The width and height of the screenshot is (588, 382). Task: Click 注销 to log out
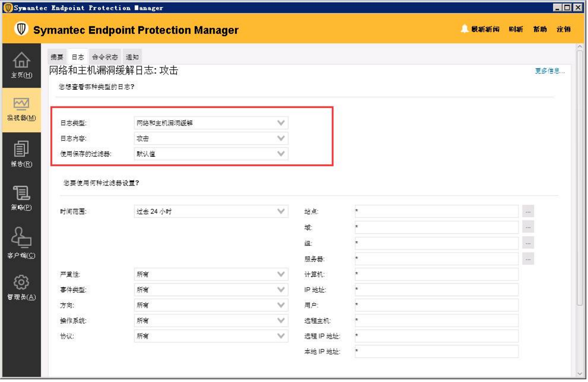point(563,29)
